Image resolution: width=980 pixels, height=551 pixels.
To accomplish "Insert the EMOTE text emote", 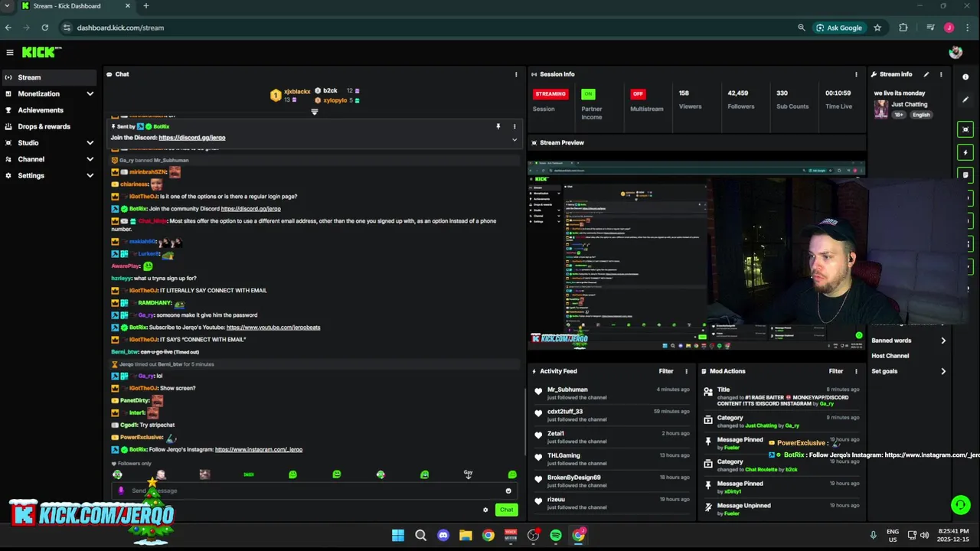I will pyautogui.click(x=249, y=474).
